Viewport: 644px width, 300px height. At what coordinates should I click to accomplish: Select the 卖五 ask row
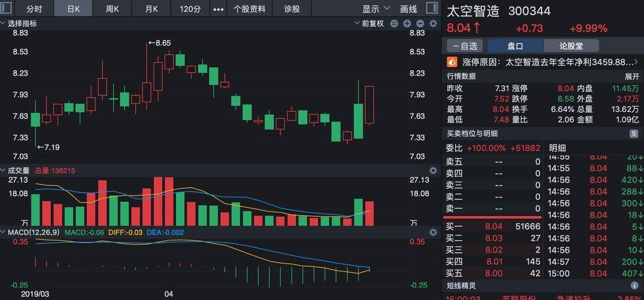point(493,162)
